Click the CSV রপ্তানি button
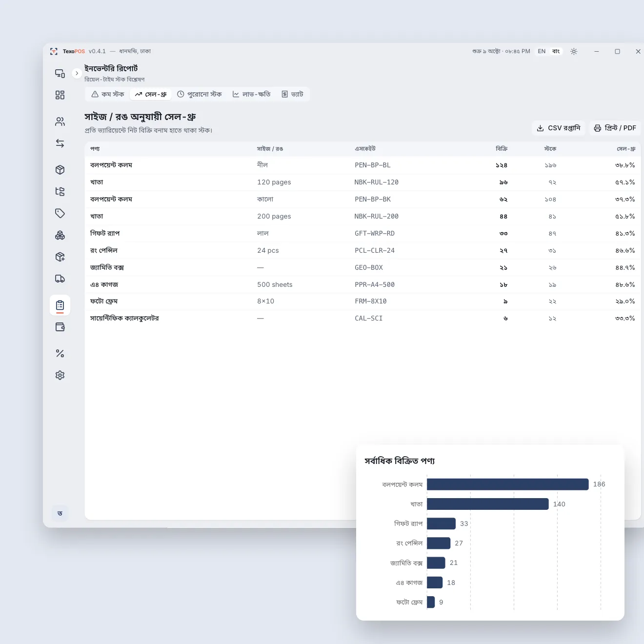644x644 pixels. (558, 128)
